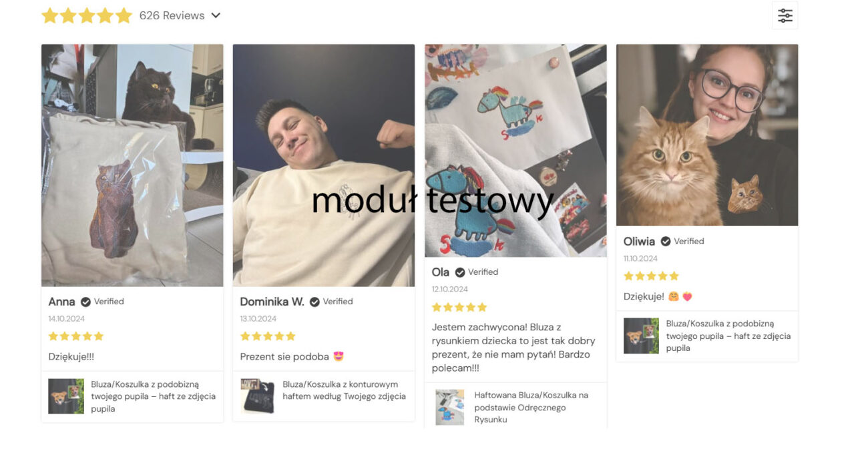Open the product link under Anna's review
This screenshot has width=868, height=461.
[x=154, y=396]
